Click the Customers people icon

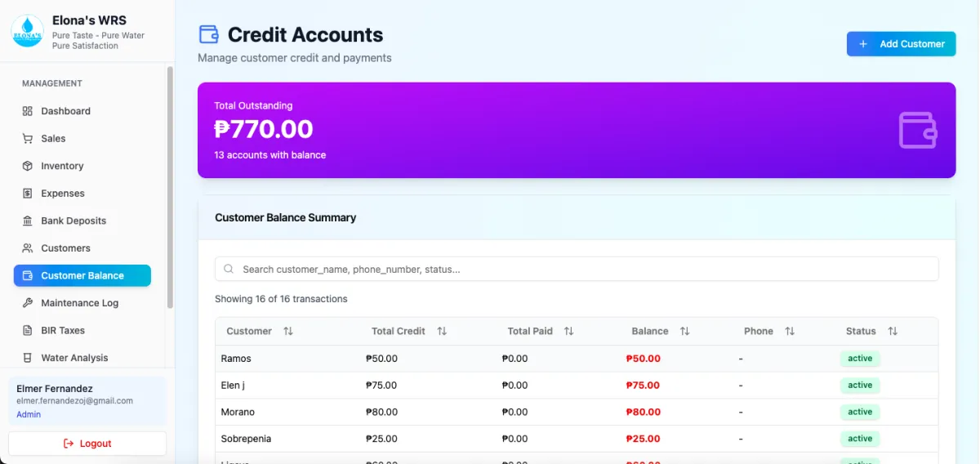[x=27, y=248]
